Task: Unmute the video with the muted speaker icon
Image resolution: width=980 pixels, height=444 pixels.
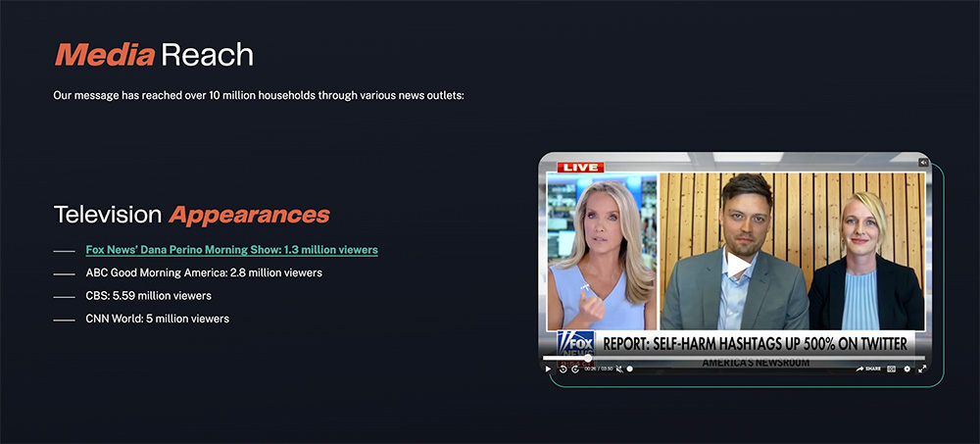Action: point(619,369)
